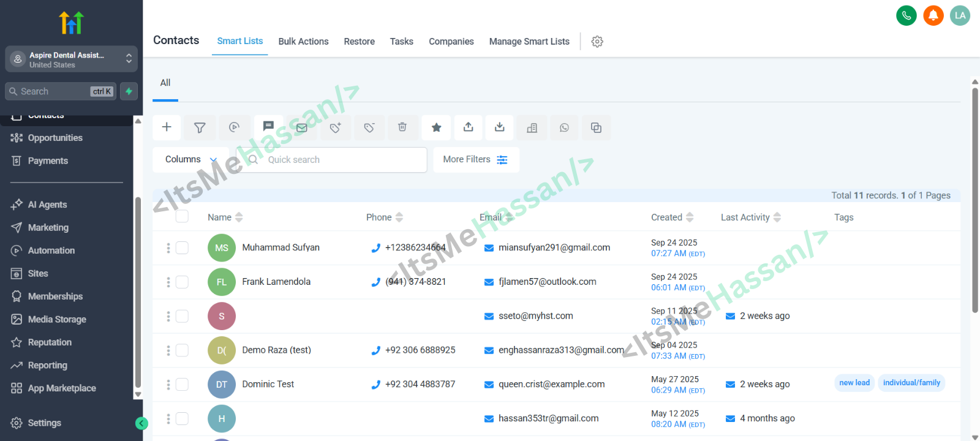Click the WhatsApp icon in toolbar

coord(564,127)
